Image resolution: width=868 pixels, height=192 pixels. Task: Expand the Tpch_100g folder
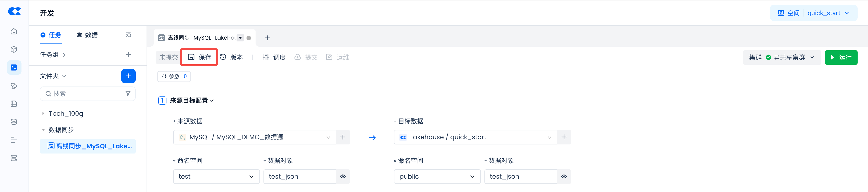(43, 114)
